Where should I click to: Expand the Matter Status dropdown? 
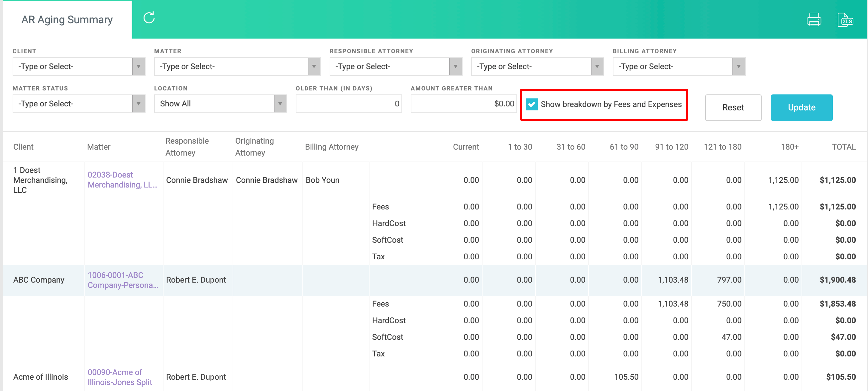(138, 103)
